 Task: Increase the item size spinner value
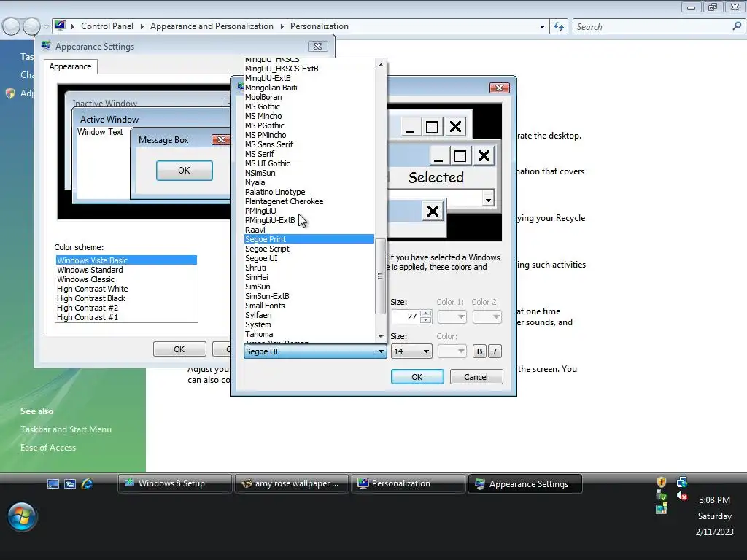tap(426, 313)
